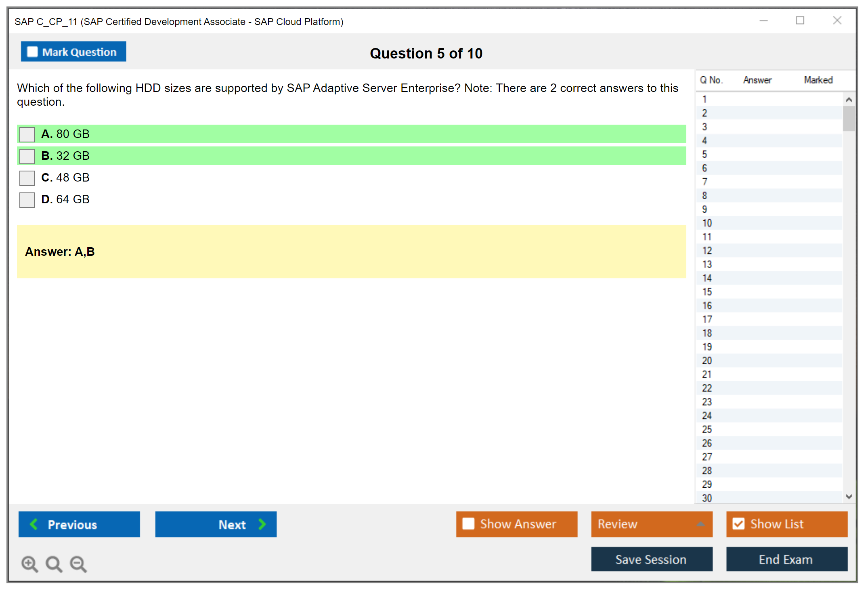Check option D, 64 GB
The height and width of the screenshot is (593, 868).
coord(27,200)
